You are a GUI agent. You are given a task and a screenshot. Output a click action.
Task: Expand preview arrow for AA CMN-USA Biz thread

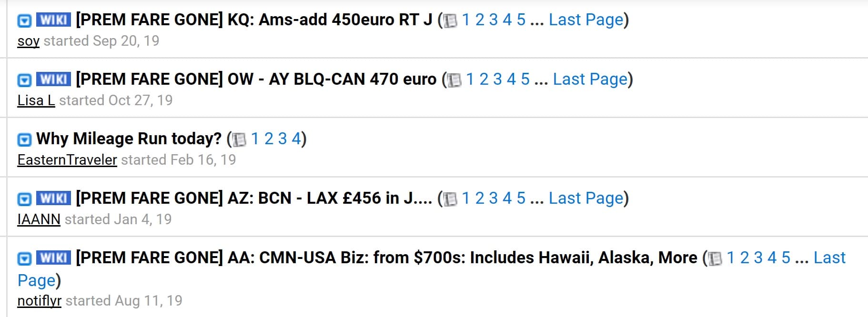click(x=24, y=258)
